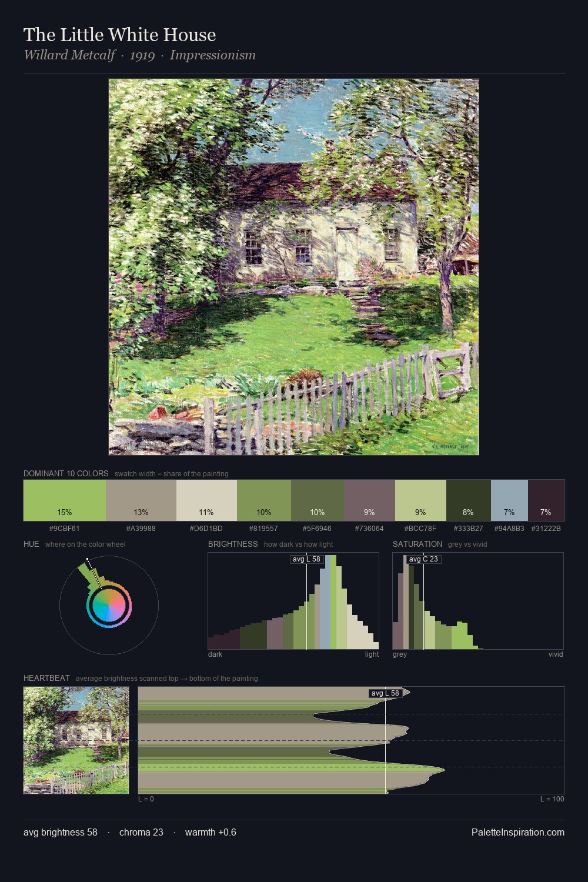The image size is (588, 882).
Task: Click the small heartbeat painting thumbnail
Action: coord(76,740)
